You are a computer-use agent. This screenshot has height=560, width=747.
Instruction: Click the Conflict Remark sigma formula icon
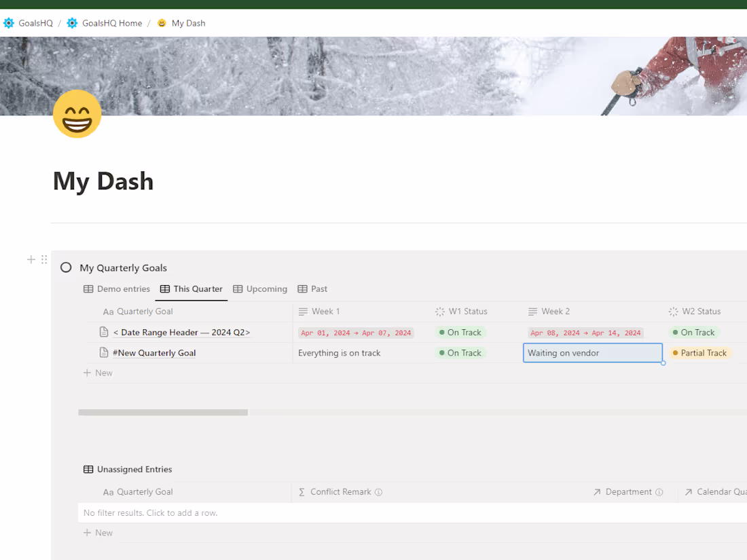302,492
